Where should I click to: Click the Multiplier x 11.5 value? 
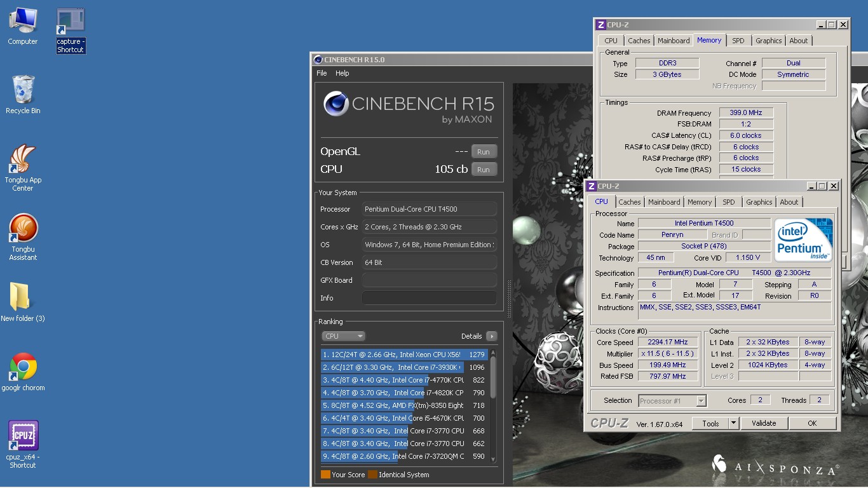click(x=668, y=354)
